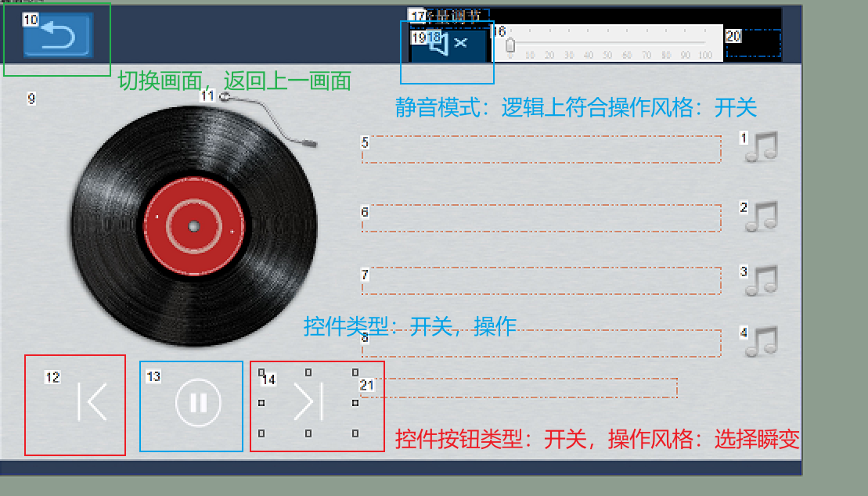The image size is (868, 496).
Task: Select the music note icon beside track three
Action: (x=760, y=282)
